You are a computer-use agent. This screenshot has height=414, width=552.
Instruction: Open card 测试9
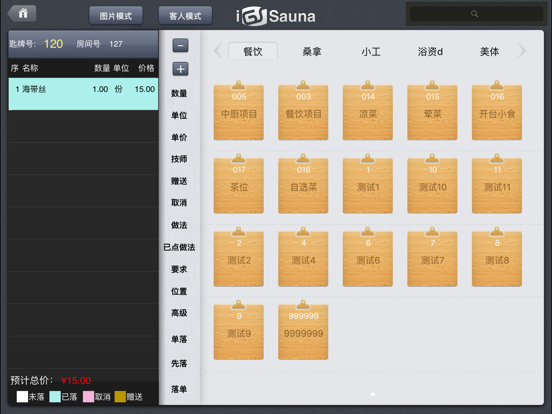click(239, 331)
